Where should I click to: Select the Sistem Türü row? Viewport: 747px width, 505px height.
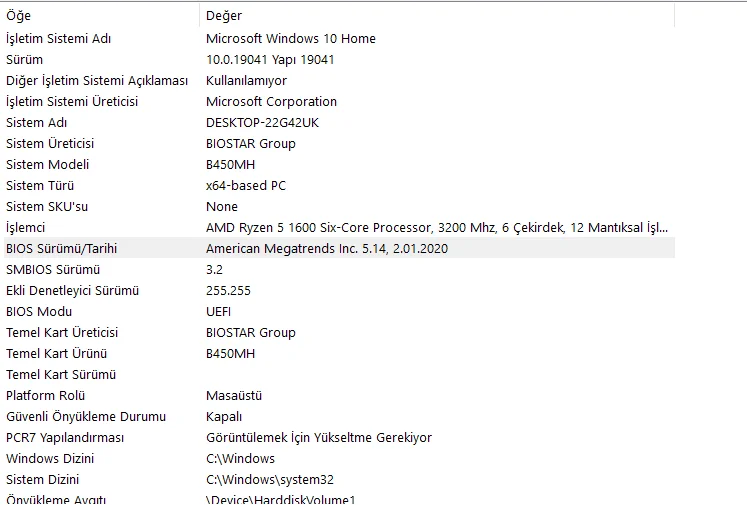(x=41, y=185)
